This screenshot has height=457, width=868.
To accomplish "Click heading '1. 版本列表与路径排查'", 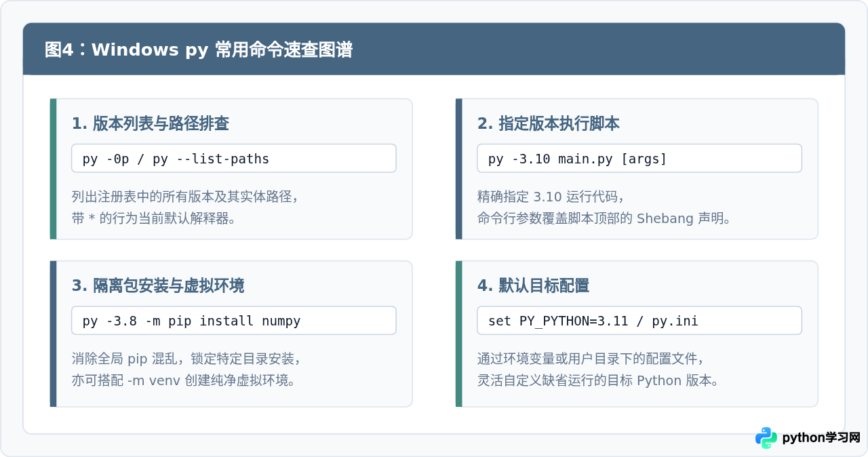I will (151, 123).
